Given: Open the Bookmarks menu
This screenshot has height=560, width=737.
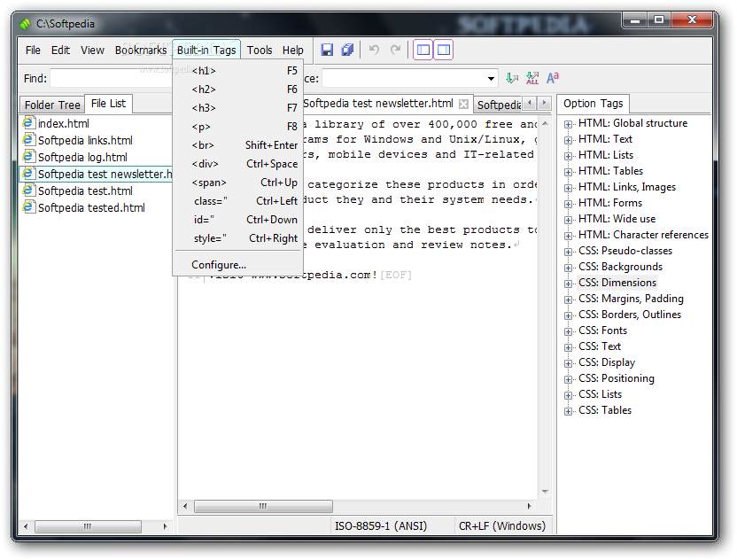Looking at the screenshot, I should pyautogui.click(x=141, y=50).
